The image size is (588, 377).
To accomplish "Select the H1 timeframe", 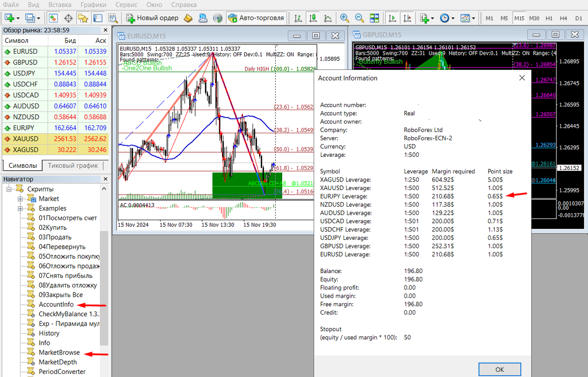I will [x=549, y=18].
